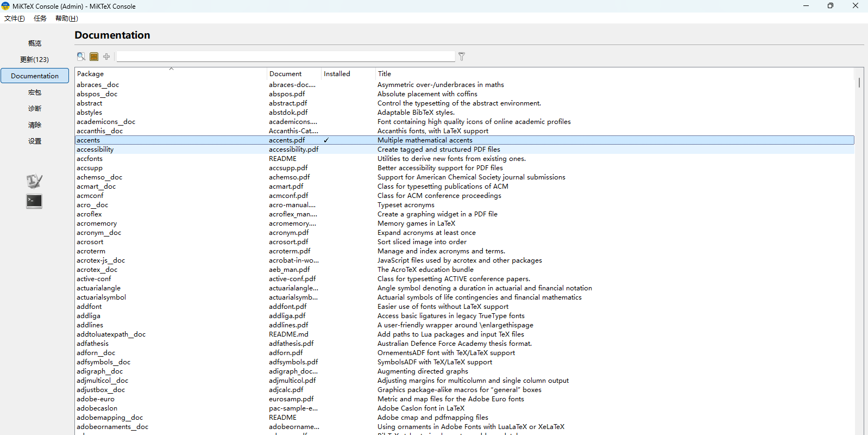Open the terminal from the sidebar icon
The height and width of the screenshot is (435, 868).
pos(34,201)
